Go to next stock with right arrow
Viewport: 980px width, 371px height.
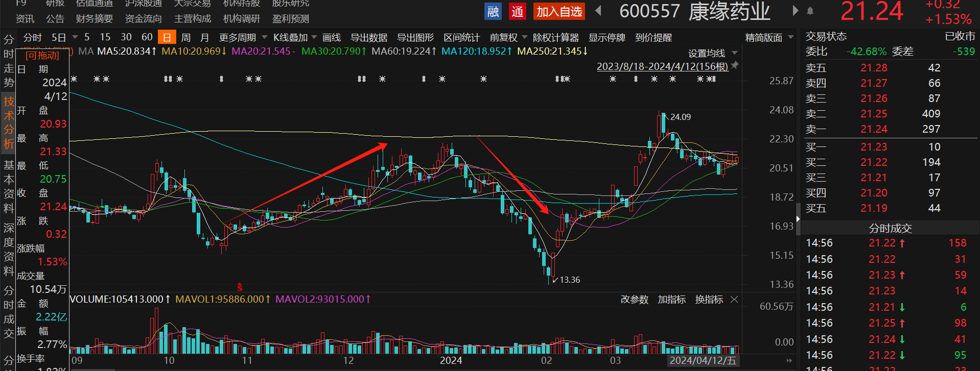coord(795,11)
